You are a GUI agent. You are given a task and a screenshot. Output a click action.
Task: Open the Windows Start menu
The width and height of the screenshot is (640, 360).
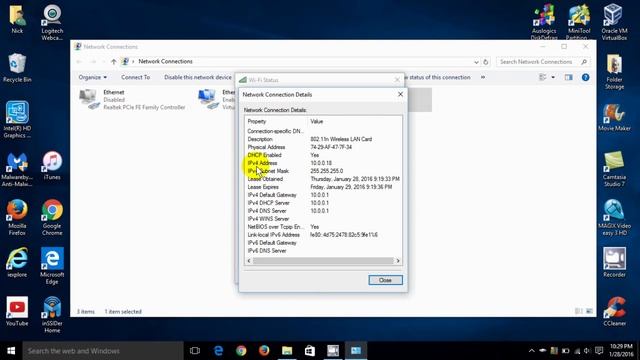point(11,351)
